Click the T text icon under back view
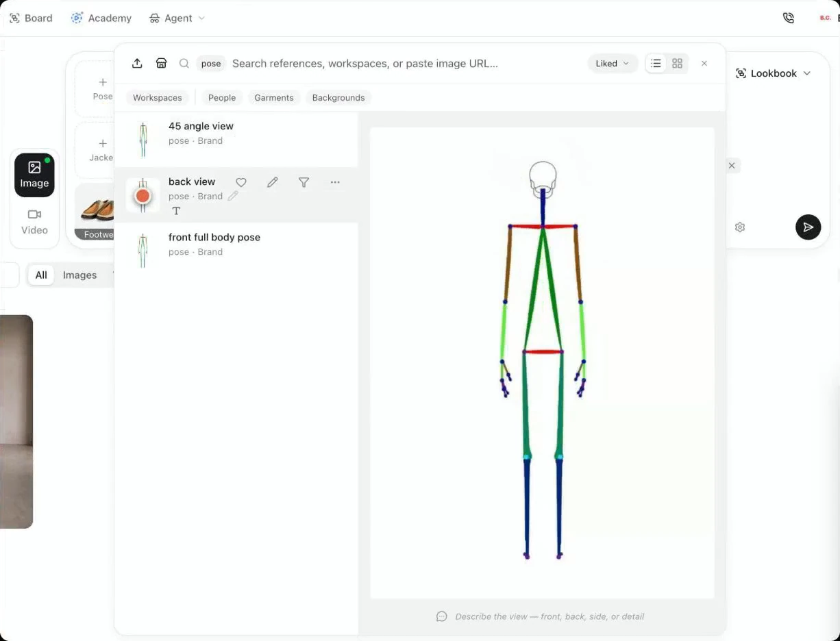 176,211
